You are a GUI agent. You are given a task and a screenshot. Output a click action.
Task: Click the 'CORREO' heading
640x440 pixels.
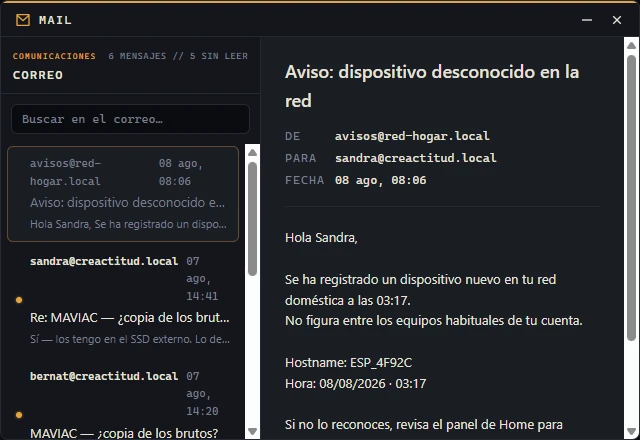tap(38, 75)
